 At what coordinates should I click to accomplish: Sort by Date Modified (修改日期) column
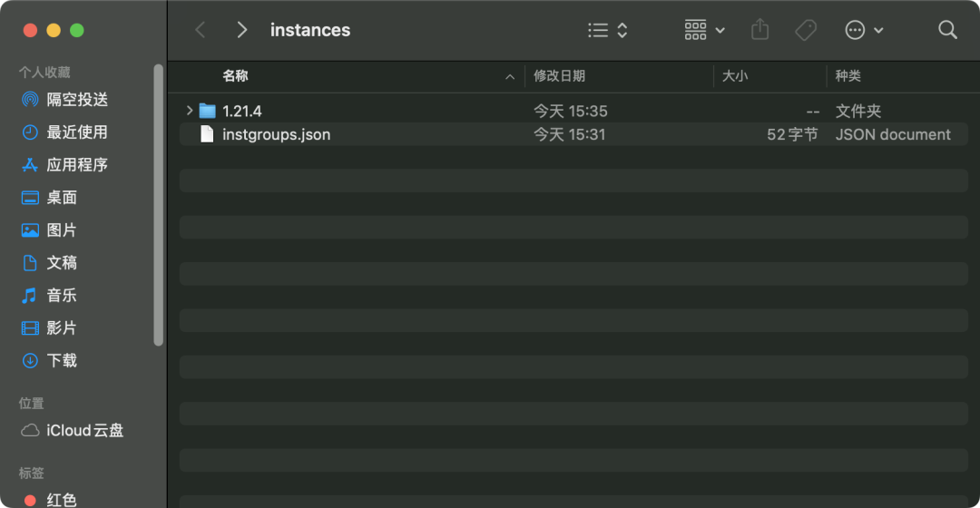point(559,76)
